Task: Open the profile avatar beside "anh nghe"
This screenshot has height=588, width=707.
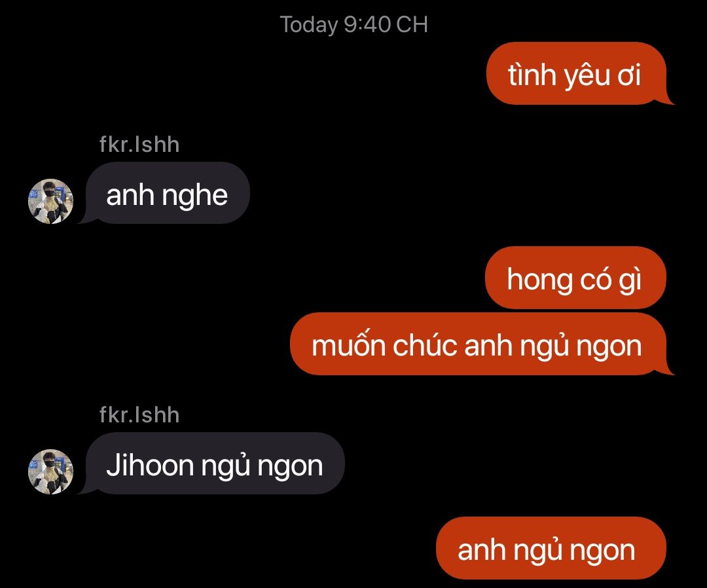Action: [x=50, y=201]
